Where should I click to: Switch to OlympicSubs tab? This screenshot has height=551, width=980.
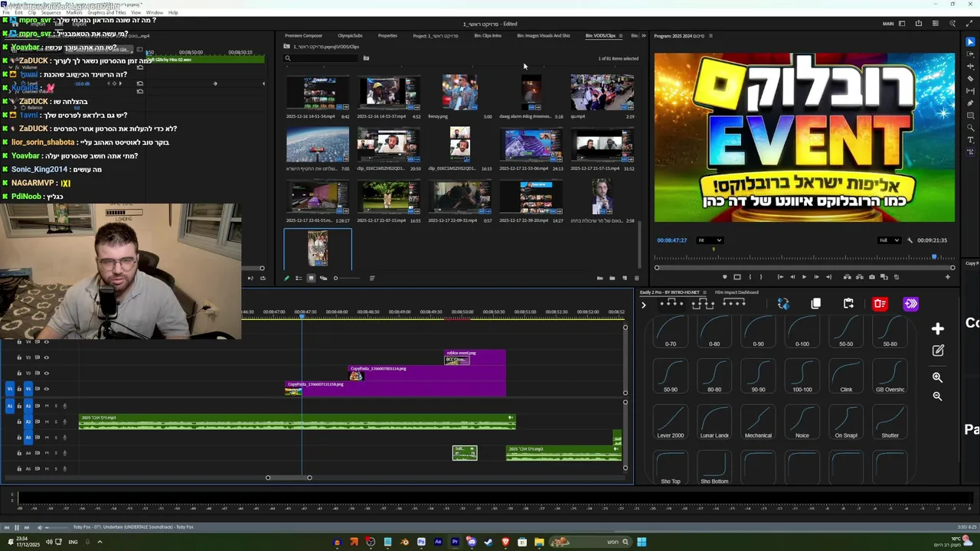tap(351, 36)
